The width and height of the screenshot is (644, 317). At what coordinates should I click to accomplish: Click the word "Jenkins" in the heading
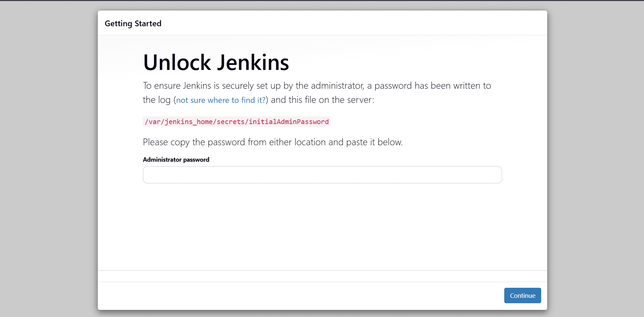pos(253,63)
